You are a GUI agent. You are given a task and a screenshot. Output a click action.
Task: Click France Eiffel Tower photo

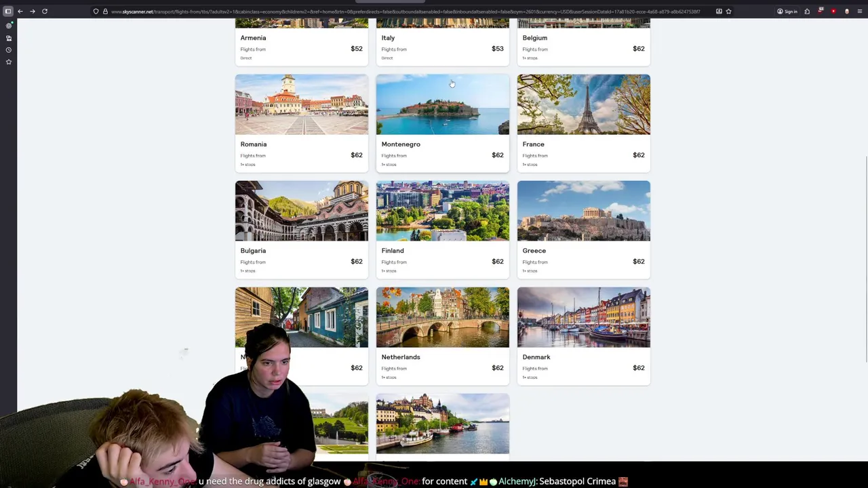coord(584,104)
